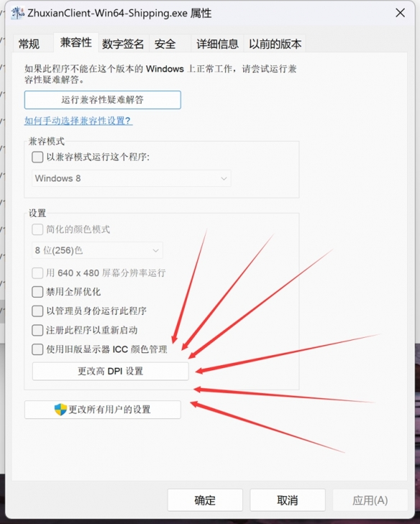
Task: Select the 详细信息 tab
Action: [217, 44]
